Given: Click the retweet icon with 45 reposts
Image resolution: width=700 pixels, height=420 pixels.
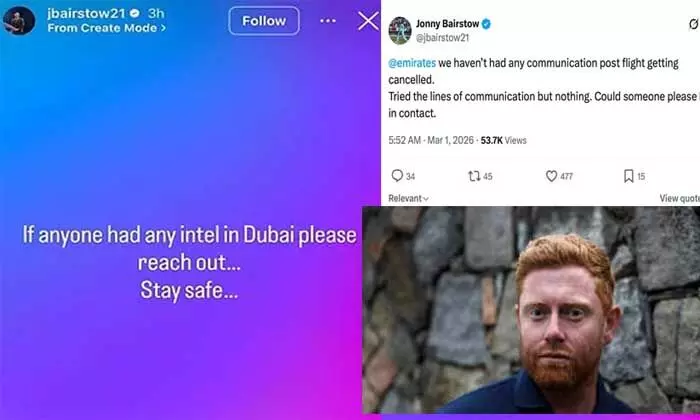Looking at the screenshot, I should pos(474,176).
